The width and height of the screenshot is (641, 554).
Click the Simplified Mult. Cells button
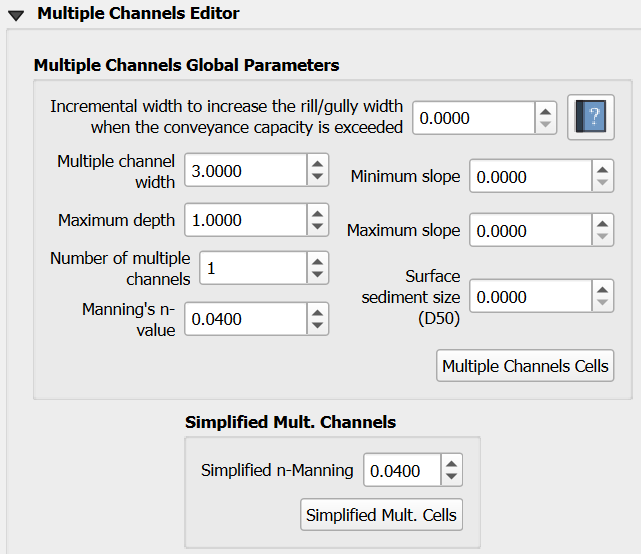click(x=381, y=515)
